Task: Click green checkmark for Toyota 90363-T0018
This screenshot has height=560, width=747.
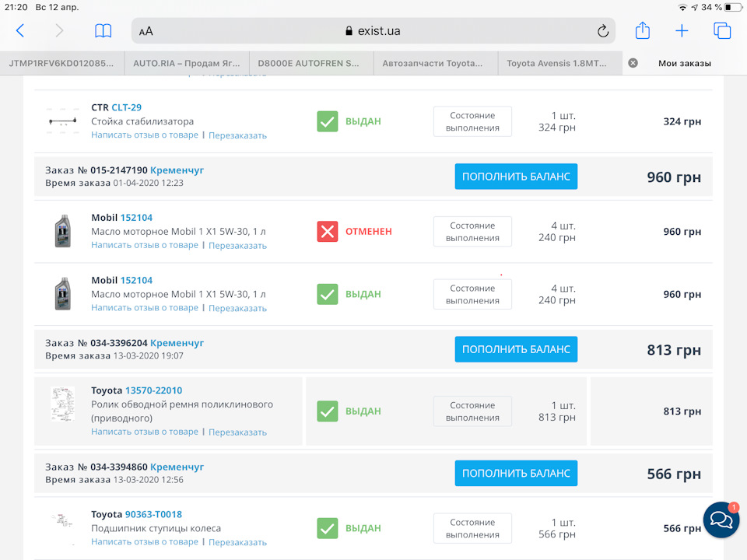Action: 328,528
